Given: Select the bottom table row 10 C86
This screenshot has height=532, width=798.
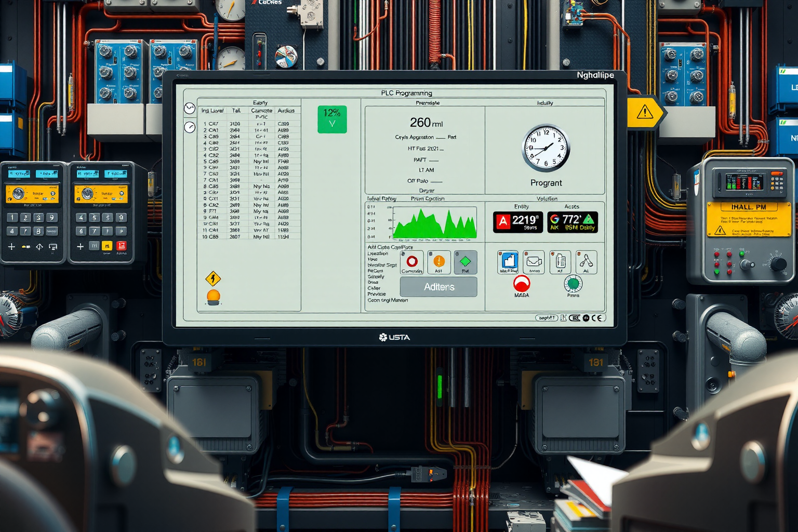Looking at the screenshot, I should [x=249, y=236].
